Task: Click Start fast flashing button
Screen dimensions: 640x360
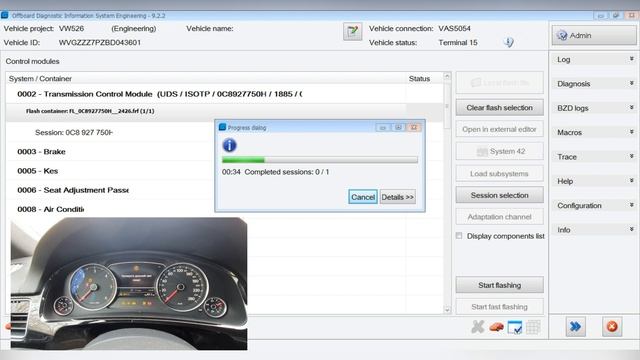Action: click(500, 307)
